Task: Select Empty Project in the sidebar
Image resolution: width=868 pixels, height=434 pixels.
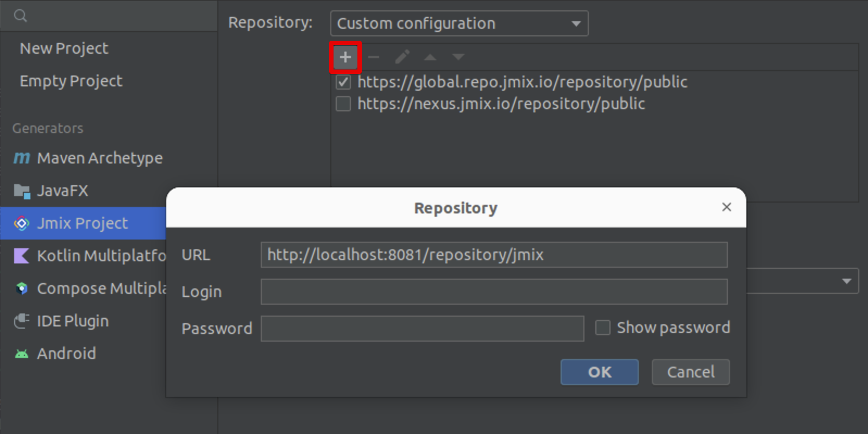Action: 71,81
